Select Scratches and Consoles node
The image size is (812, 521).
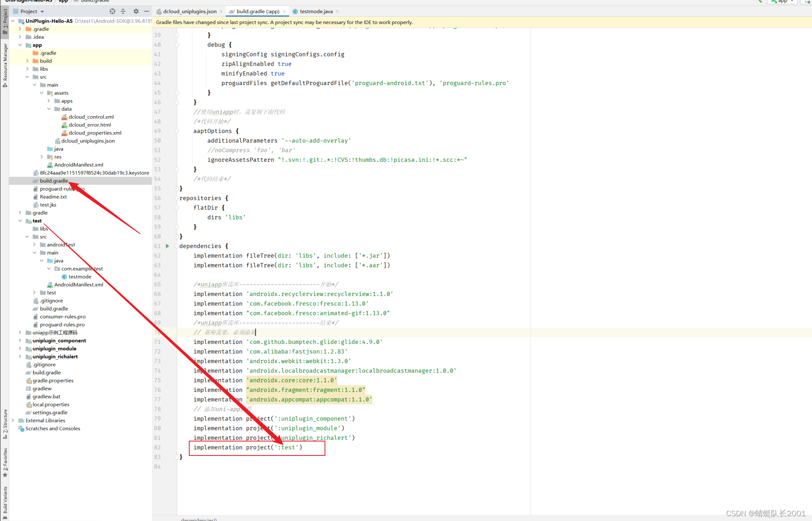click(53, 428)
